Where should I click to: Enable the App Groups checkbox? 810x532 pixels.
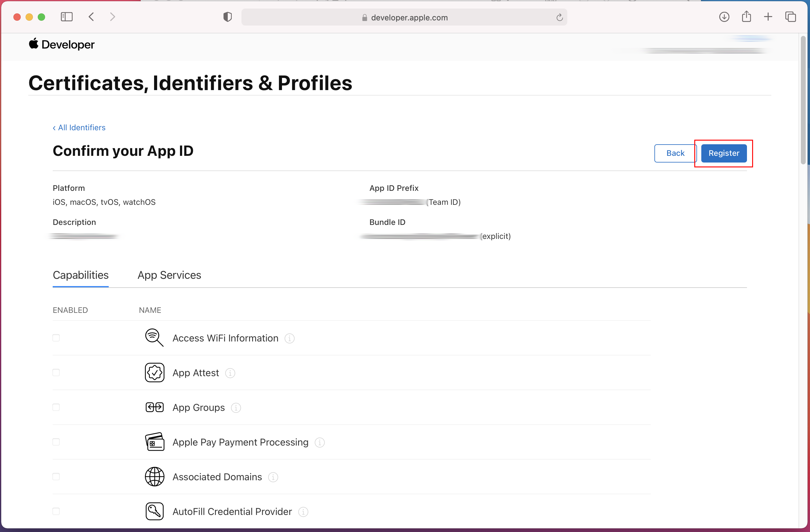tap(56, 407)
